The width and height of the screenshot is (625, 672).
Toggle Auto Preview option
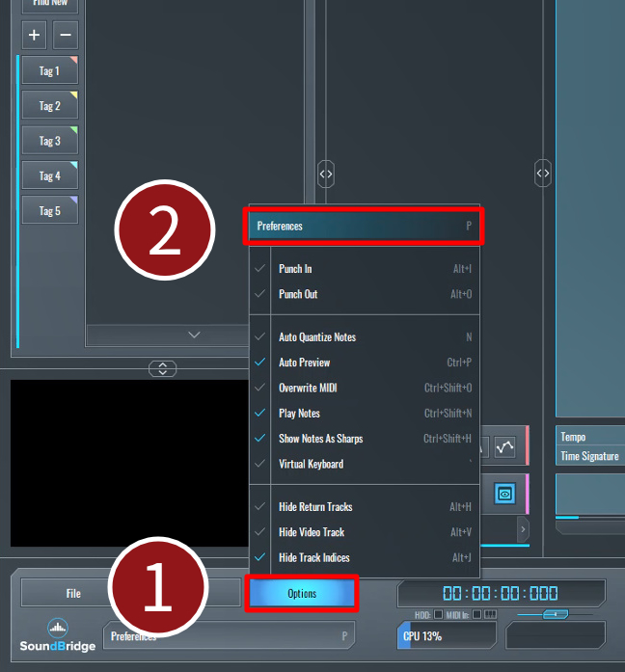point(304,363)
